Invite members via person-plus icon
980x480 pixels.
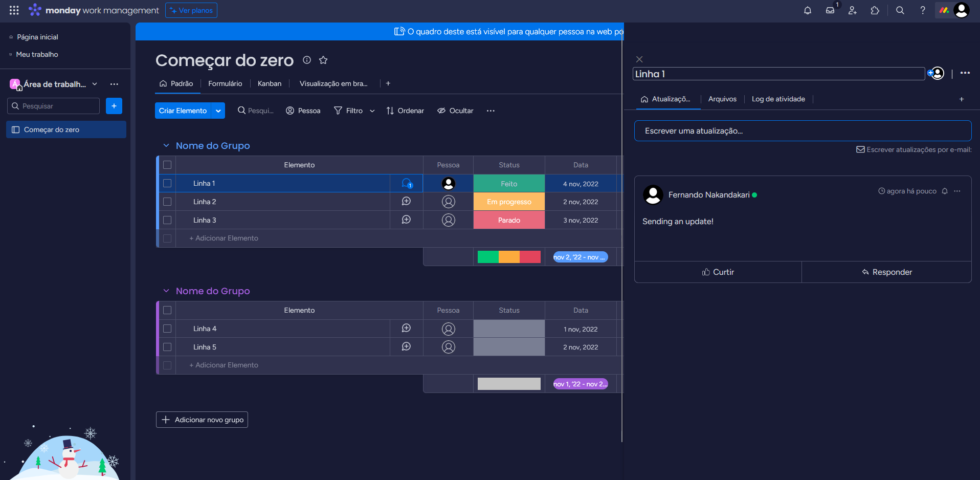(x=853, y=10)
